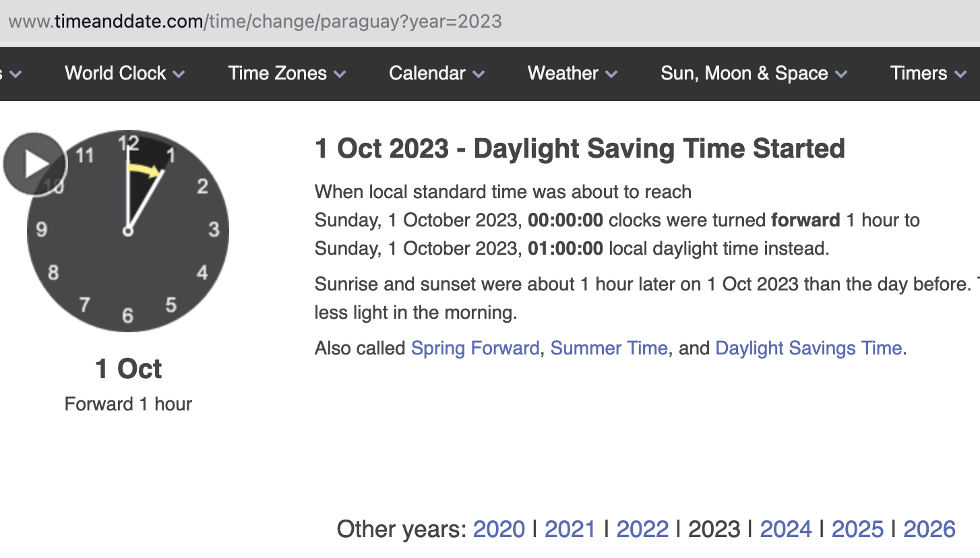Expand the Calendar chevron

pos(479,74)
